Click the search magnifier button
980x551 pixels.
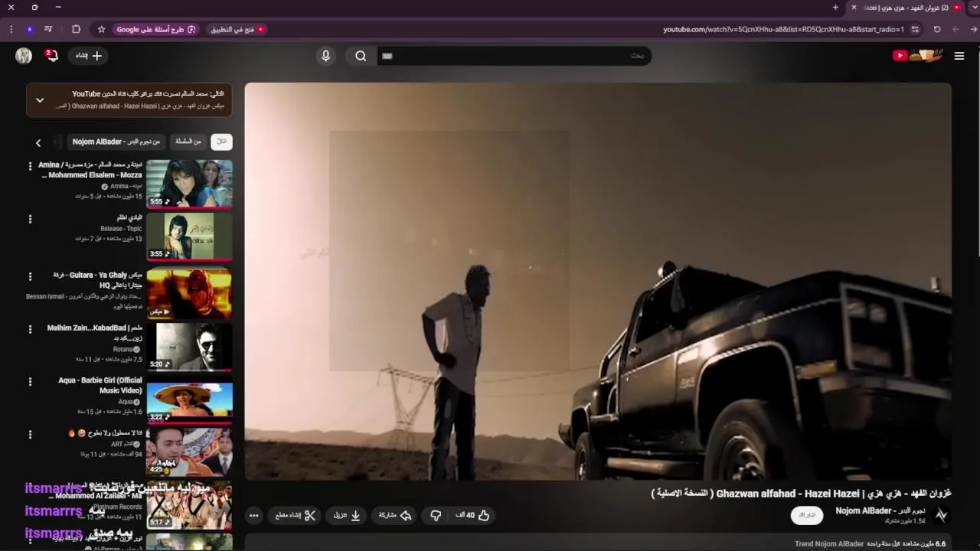361,56
